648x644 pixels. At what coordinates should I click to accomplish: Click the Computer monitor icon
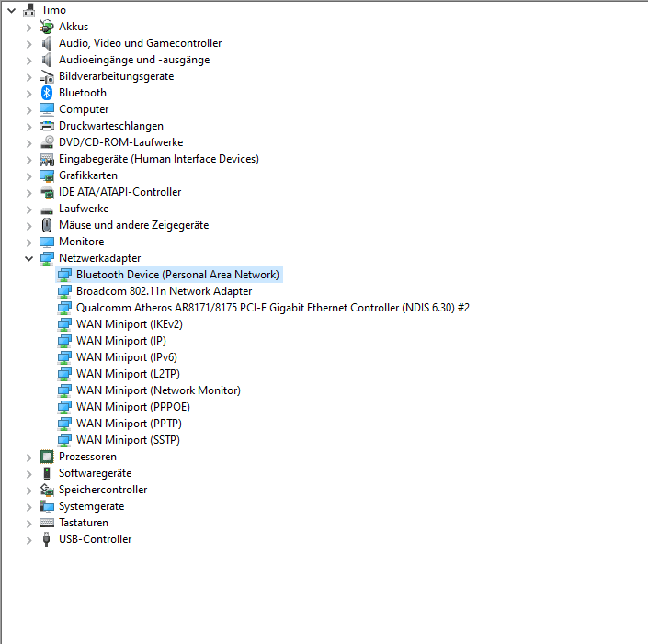[x=47, y=109]
